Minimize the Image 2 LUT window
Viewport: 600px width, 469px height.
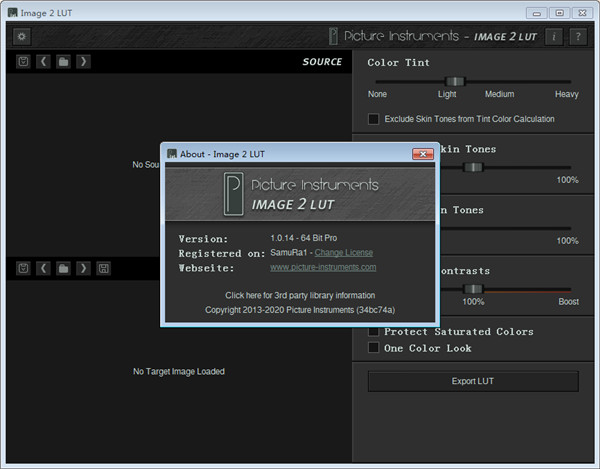tap(536, 13)
